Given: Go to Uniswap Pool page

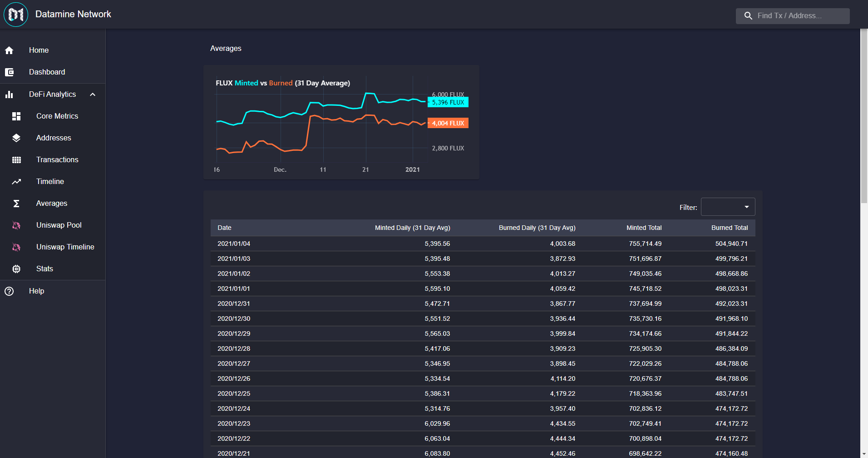Looking at the screenshot, I should (53, 225).
